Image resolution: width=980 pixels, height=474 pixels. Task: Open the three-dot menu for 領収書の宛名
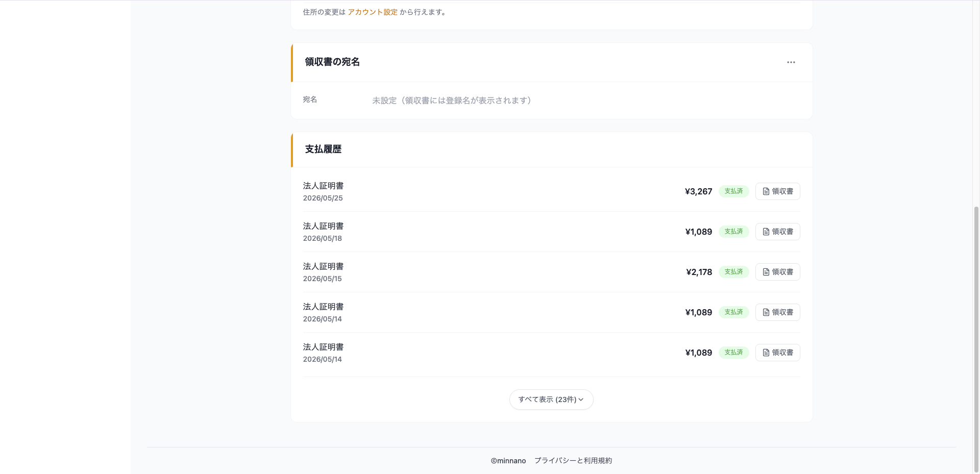(x=791, y=62)
